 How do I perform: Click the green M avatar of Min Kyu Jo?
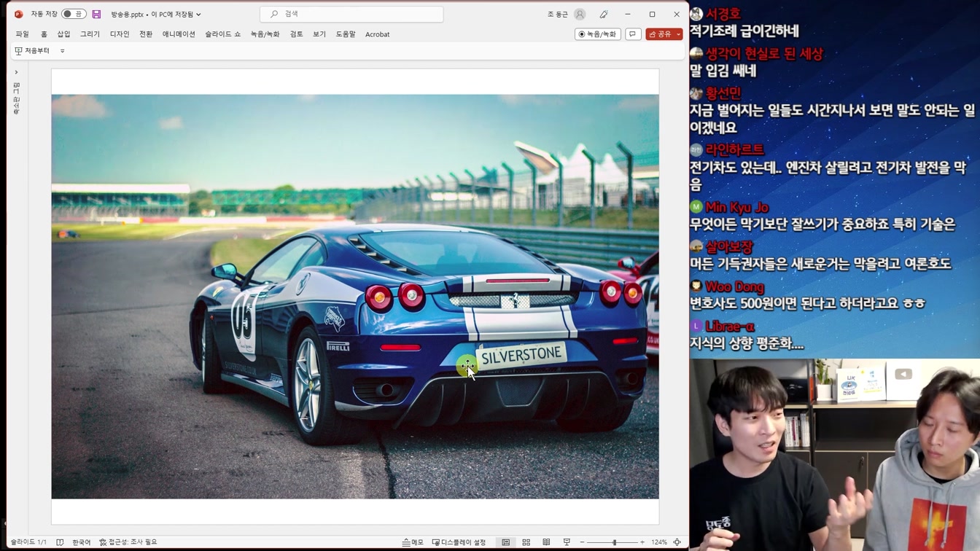point(696,207)
